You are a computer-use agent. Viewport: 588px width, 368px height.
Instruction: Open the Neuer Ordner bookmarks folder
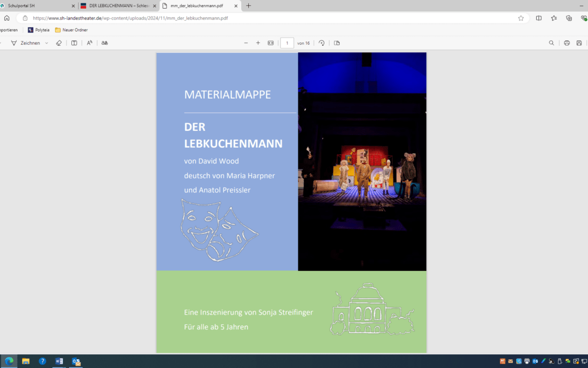point(71,30)
